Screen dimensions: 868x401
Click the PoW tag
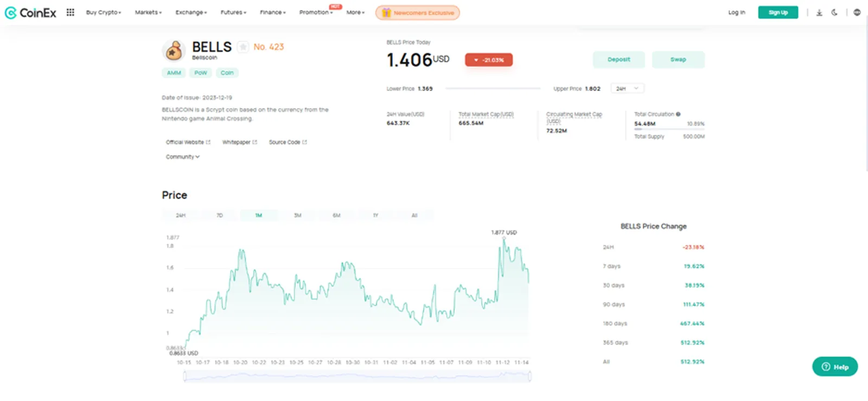click(x=201, y=73)
